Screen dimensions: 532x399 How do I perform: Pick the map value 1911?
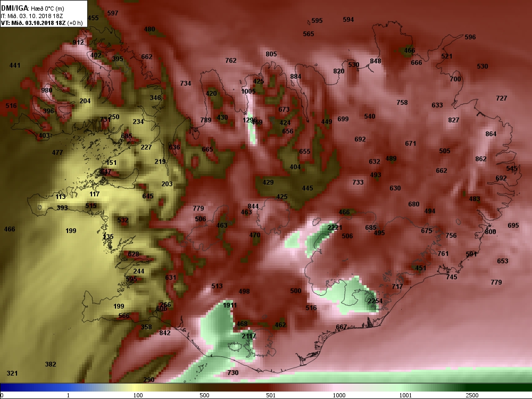(x=230, y=305)
